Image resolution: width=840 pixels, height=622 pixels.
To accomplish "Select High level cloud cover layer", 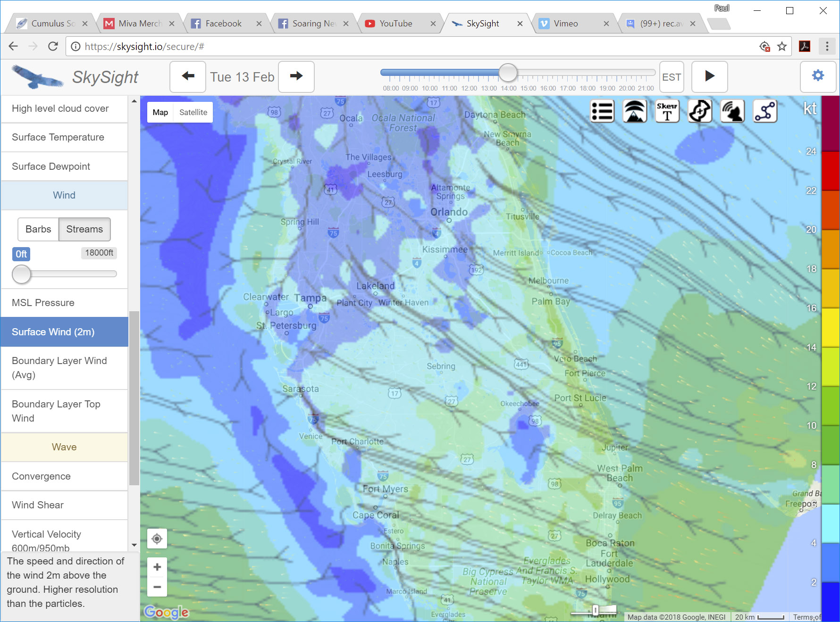I will (64, 108).
